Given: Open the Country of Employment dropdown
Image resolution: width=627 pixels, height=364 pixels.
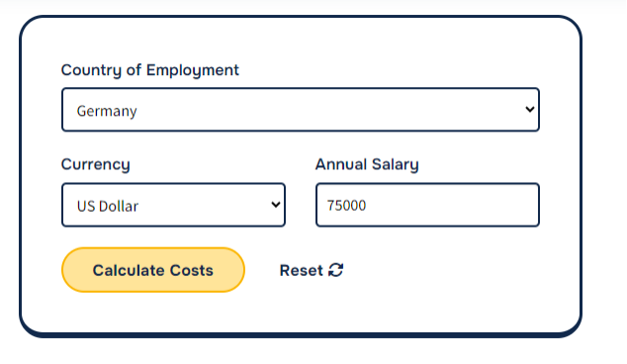Looking at the screenshot, I should pyautogui.click(x=301, y=110).
